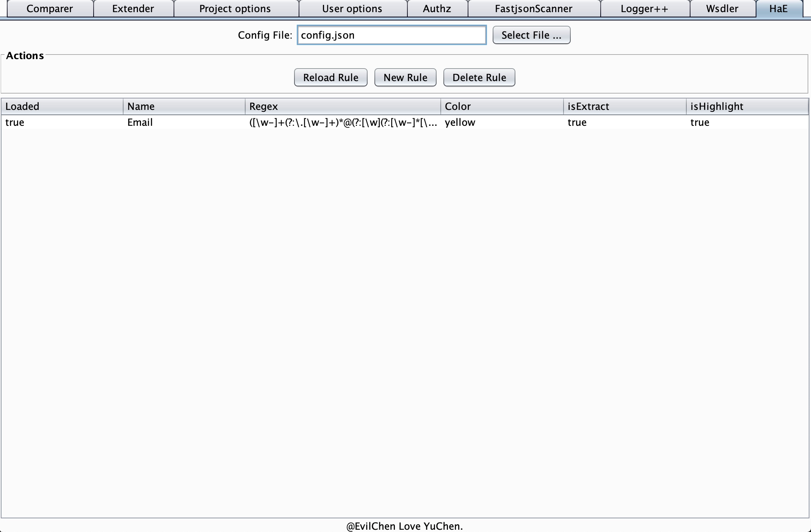Select the Wsdler tab

pyautogui.click(x=722, y=8)
